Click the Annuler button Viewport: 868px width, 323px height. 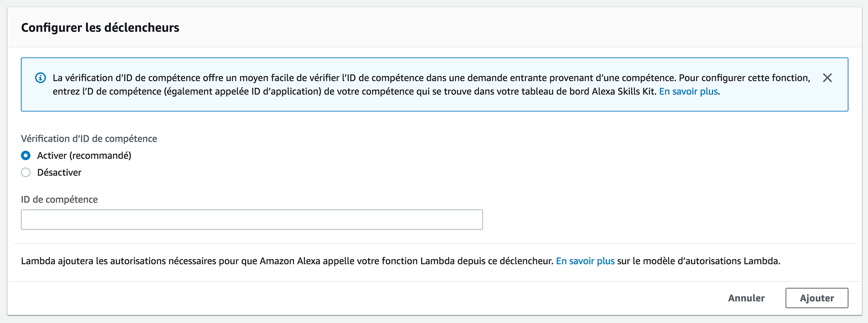tap(746, 298)
